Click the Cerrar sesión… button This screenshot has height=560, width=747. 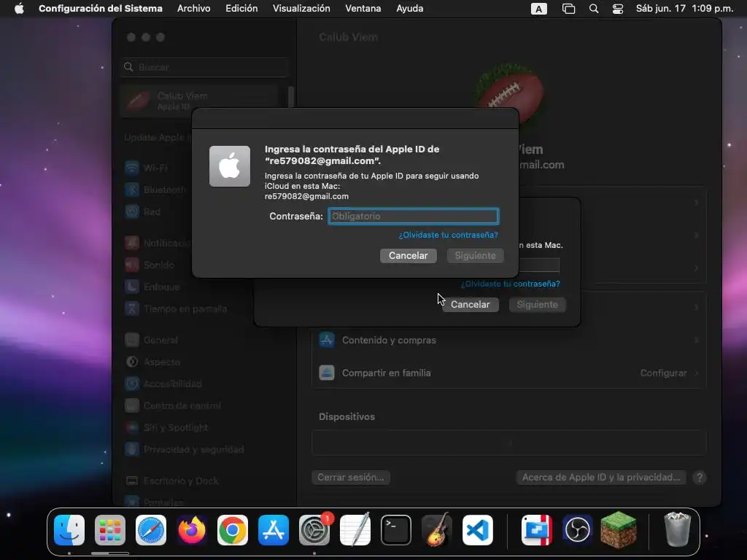pyautogui.click(x=351, y=478)
